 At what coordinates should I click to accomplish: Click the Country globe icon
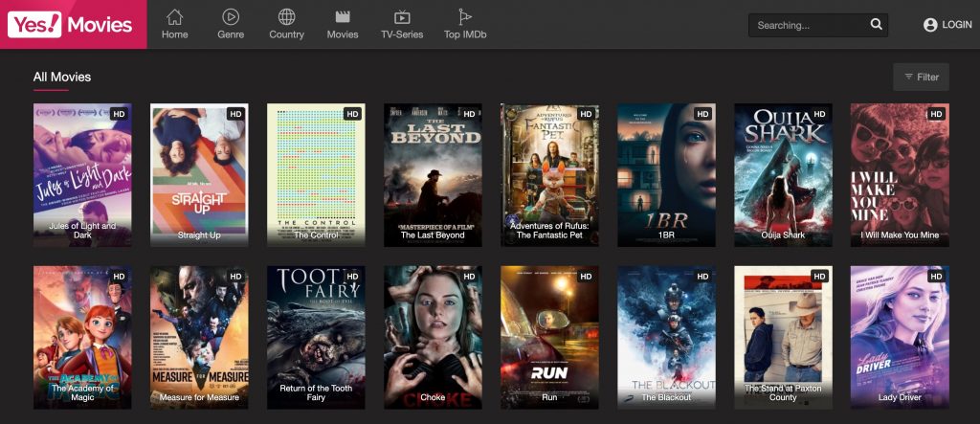click(287, 17)
